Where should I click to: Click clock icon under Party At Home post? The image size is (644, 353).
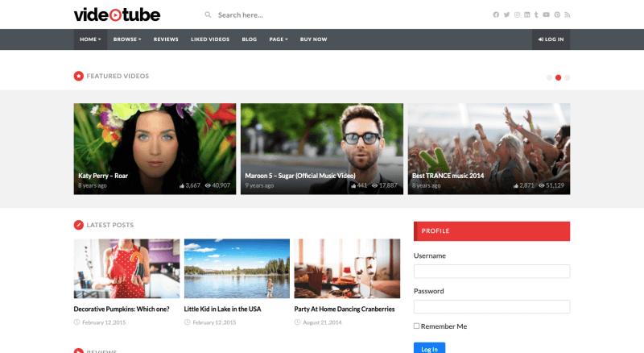click(x=297, y=322)
